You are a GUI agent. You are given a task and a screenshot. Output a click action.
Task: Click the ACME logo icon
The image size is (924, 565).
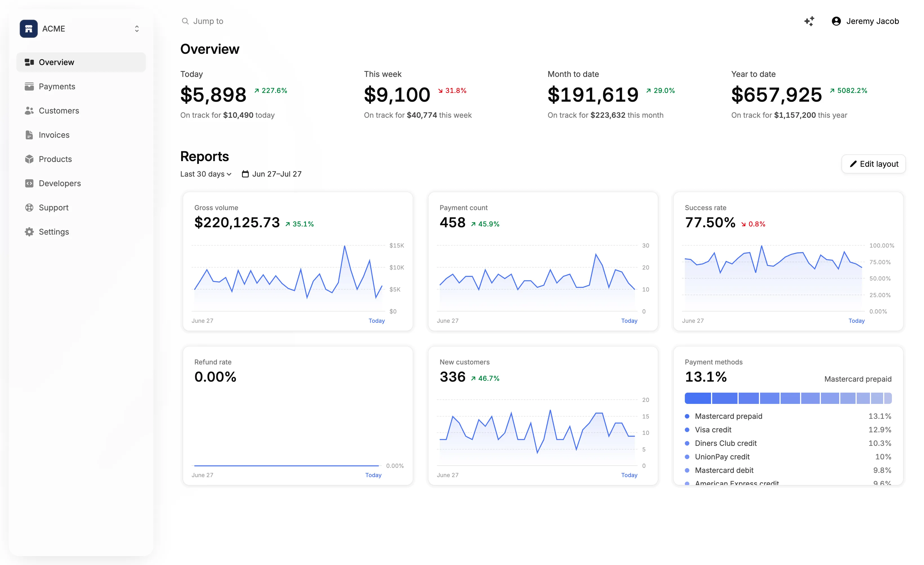28,28
